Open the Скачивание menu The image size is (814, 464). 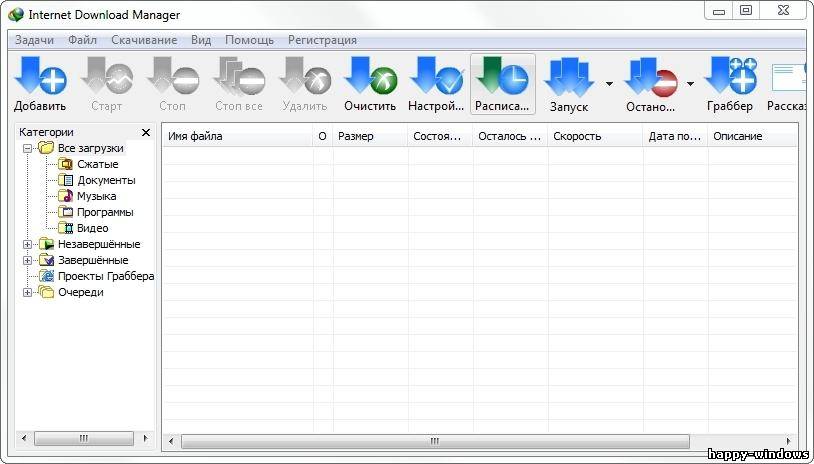[144, 40]
